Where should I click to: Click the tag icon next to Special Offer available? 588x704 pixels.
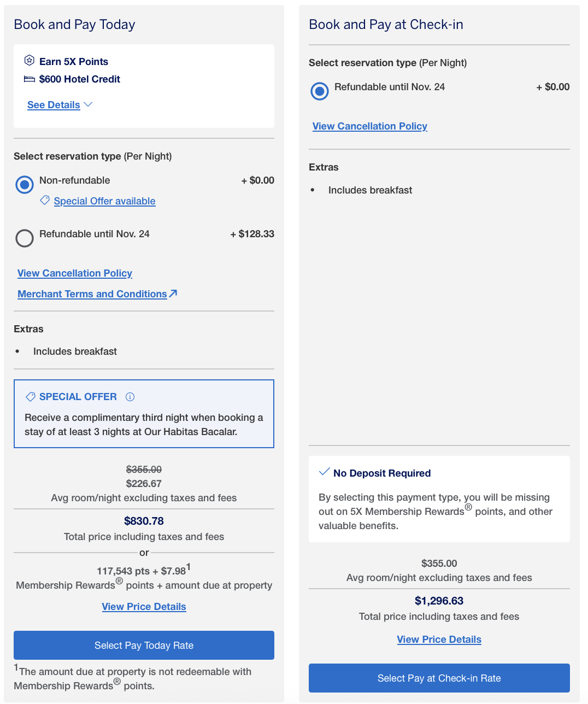[x=45, y=201]
